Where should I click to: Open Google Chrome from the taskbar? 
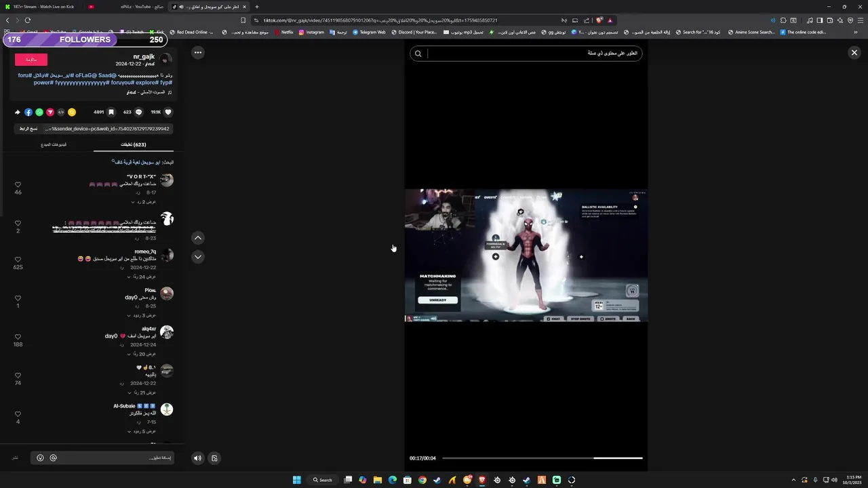coord(422,480)
